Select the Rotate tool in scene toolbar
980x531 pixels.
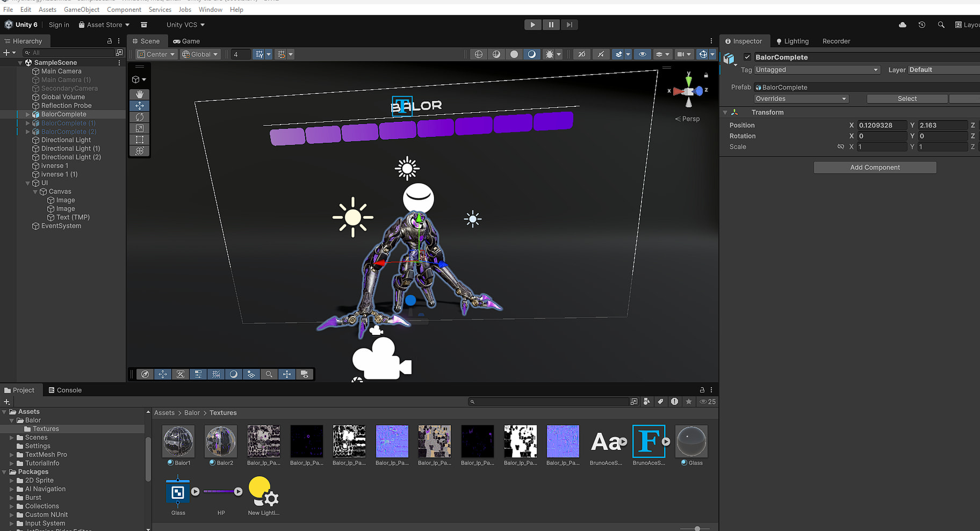140,117
